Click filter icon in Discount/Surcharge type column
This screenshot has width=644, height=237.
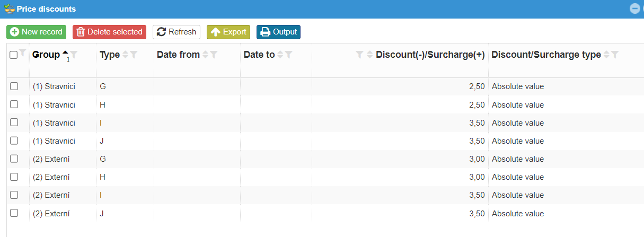[x=615, y=55]
